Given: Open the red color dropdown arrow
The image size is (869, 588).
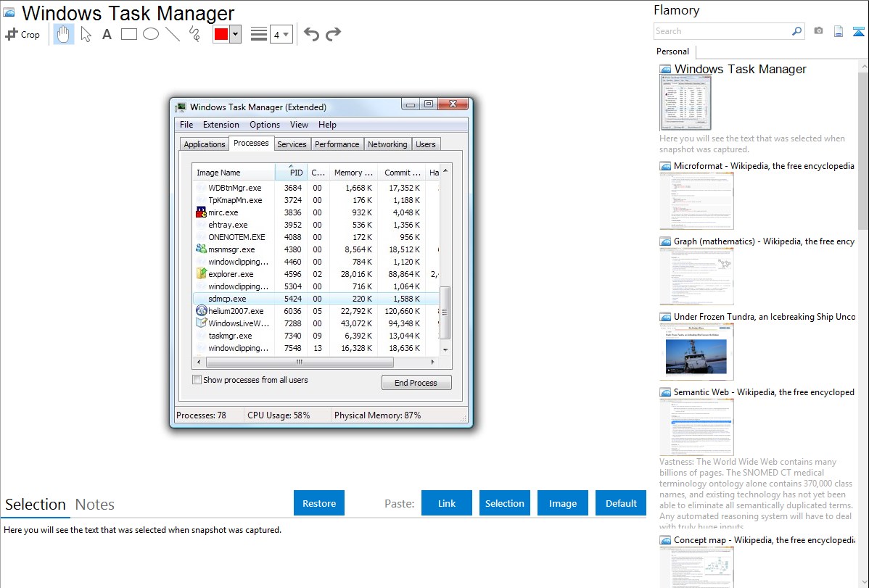Looking at the screenshot, I should pos(235,34).
